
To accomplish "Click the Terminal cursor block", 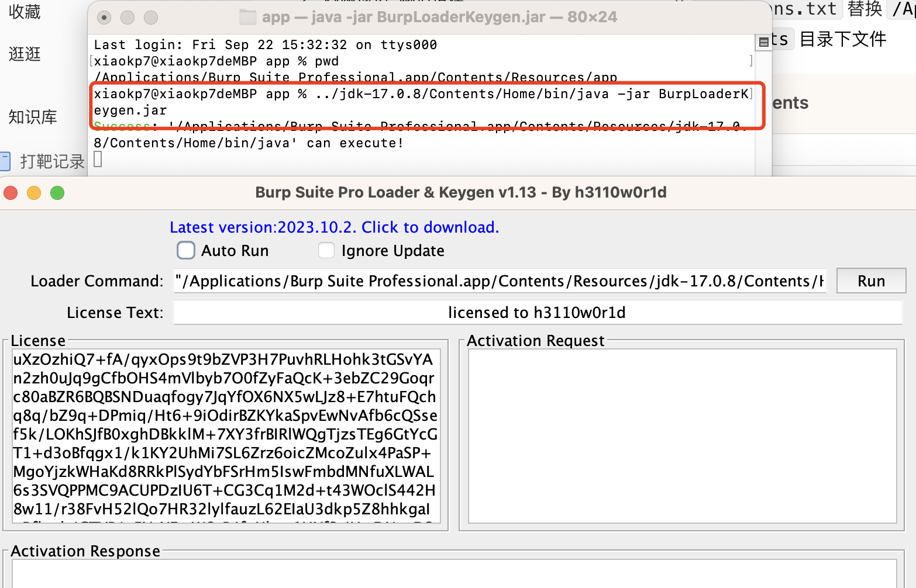I will pyautogui.click(x=98, y=159).
